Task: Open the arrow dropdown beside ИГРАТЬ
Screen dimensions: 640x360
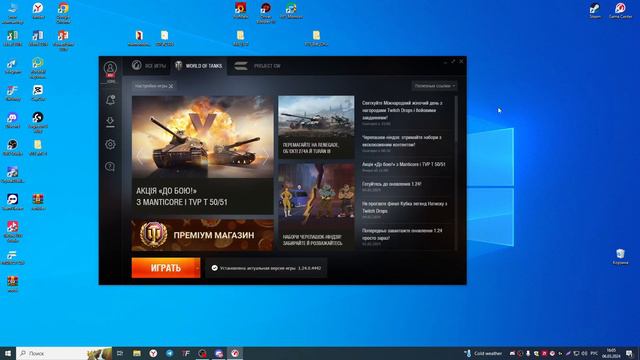Action: (x=198, y=268)
